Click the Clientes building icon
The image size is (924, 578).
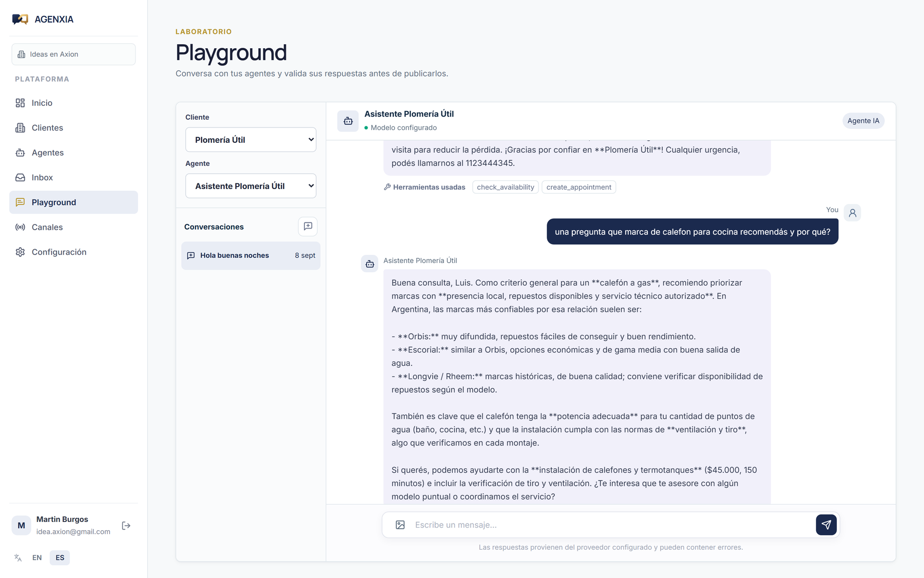click(x=20, y=128)
